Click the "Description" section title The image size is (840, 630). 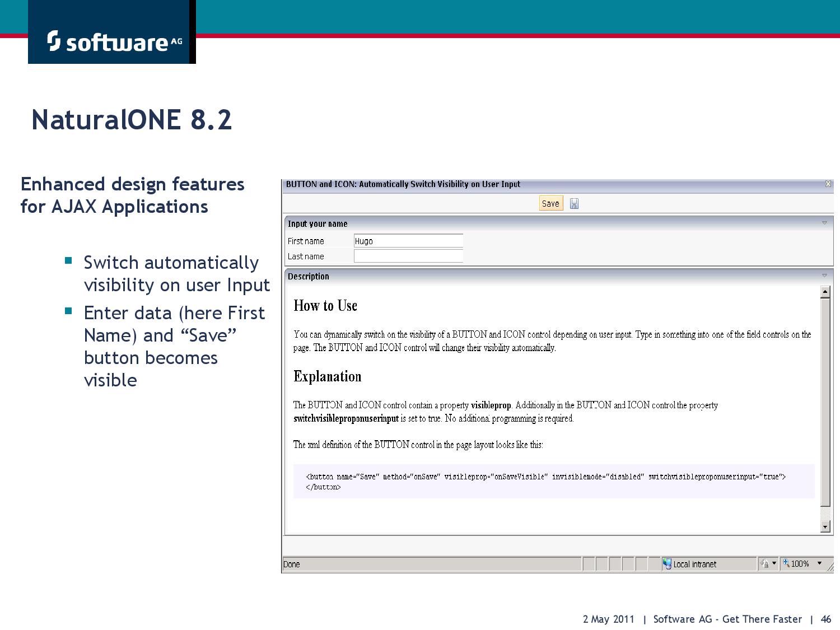coord(309,276)
